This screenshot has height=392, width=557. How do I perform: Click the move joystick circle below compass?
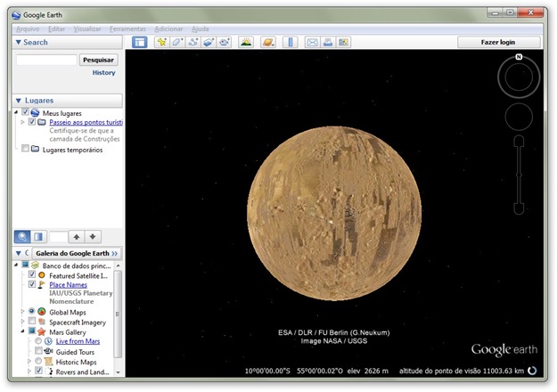coord(519,117)
